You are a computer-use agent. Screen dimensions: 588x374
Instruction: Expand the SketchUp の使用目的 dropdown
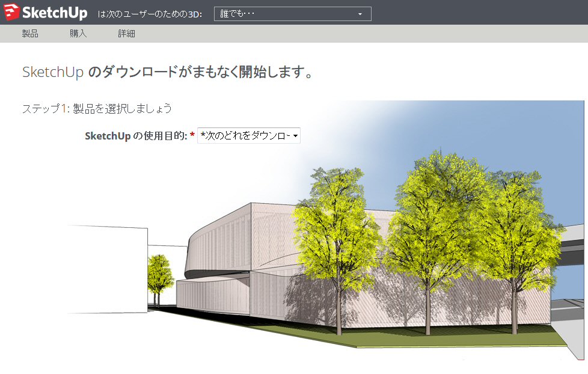(249, 135)
